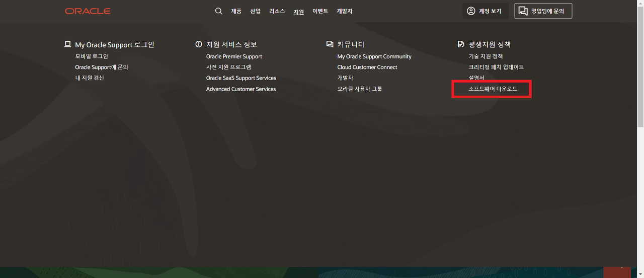Viewport: 644px width, 278px height.
Task: Open the 커뮤니티 heading link
Action: [x=351, y=45]
